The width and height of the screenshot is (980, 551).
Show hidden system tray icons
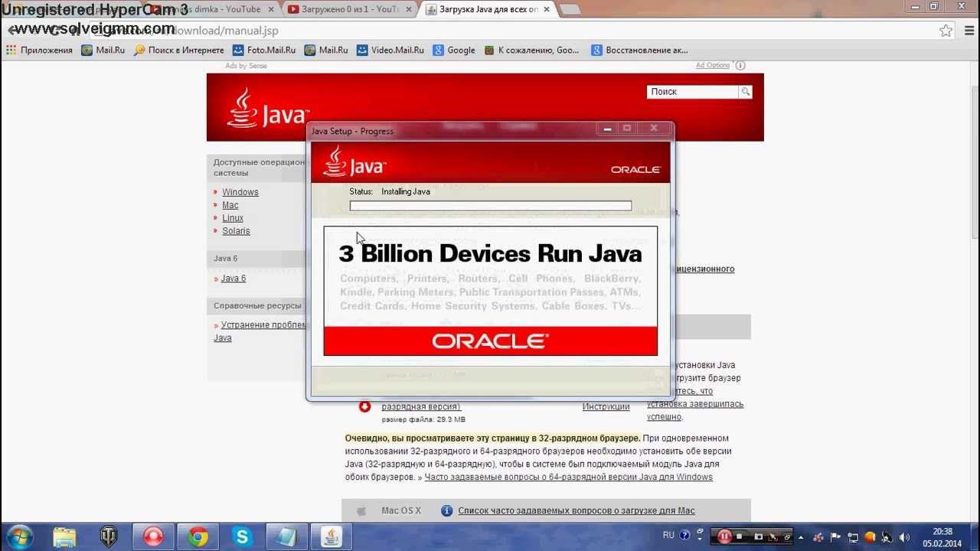801,537
